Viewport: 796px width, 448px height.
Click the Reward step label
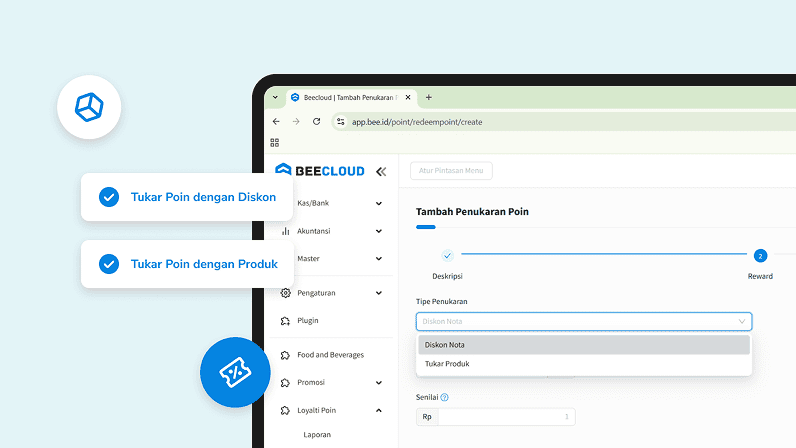point(760,276)
